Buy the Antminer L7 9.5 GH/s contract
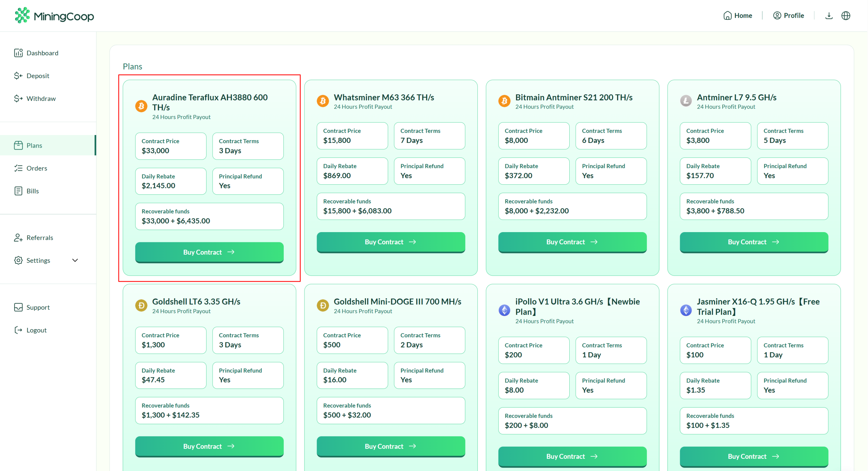 click(x=754, y=242)
